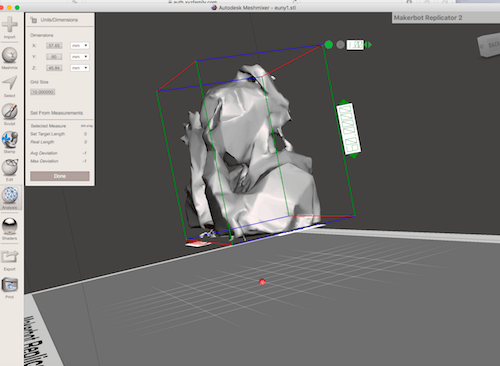This screenshot has height=366, width=500.
Task: Open the Print tool
Action: [10, 285]
